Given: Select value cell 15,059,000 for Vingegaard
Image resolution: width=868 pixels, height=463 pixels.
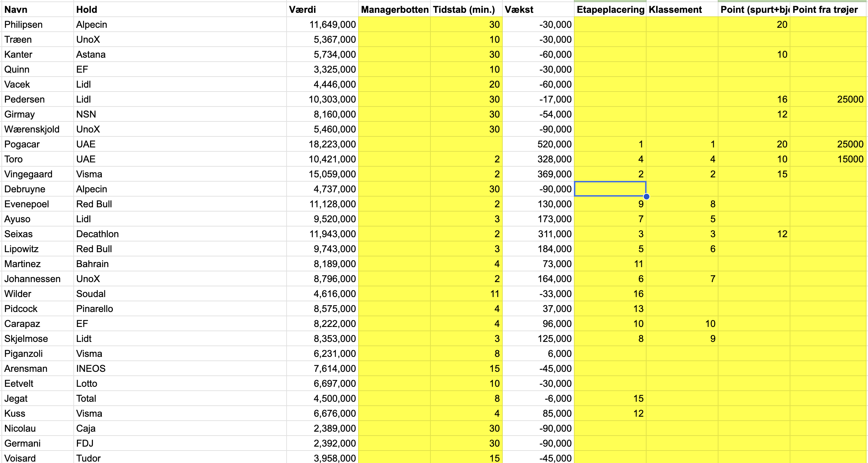Looking at the screenshot, I should pyautogui.click(x=323, y=174).
